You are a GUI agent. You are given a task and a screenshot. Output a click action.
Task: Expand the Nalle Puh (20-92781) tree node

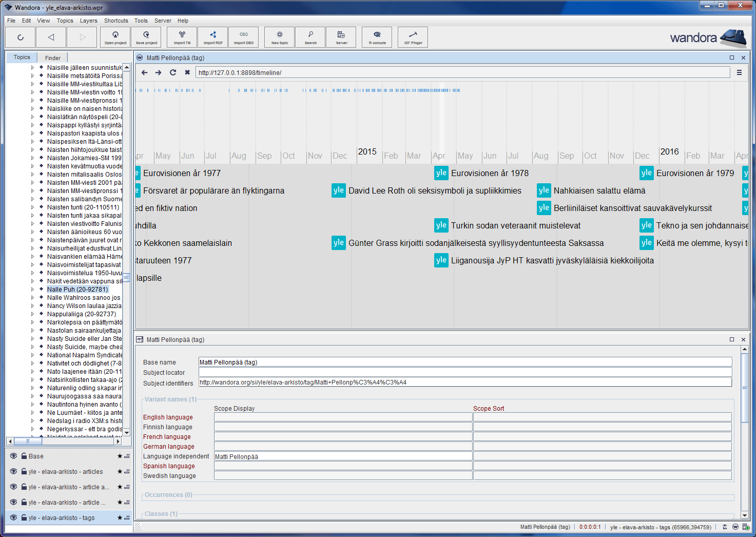pyautogui.click(x=32, y=290)
